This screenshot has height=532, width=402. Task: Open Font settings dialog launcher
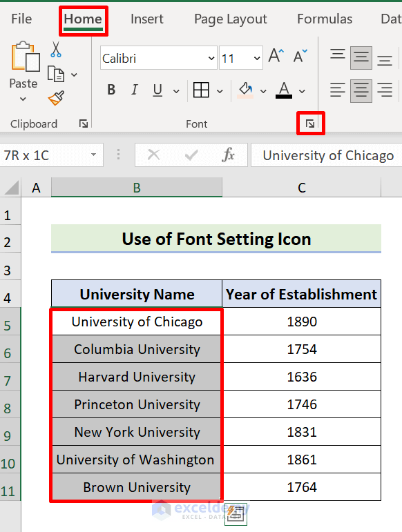[x=310, y=124]
